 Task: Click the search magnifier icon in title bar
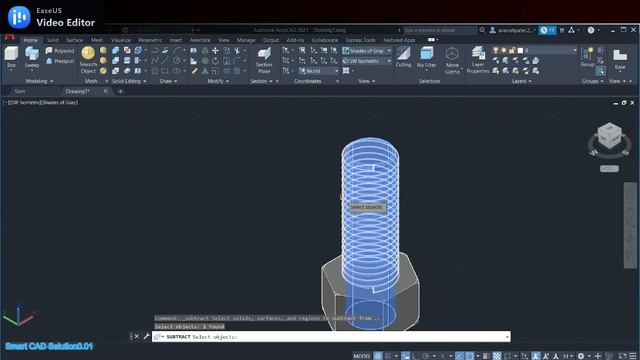click(482, 30)
